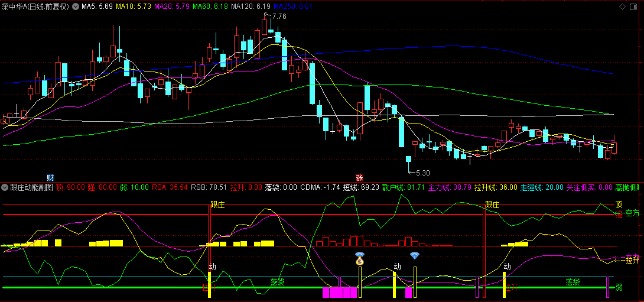The image size is (644, 302).
Task: Select the CDMA: -1.74 value
Action: (320, 187)
